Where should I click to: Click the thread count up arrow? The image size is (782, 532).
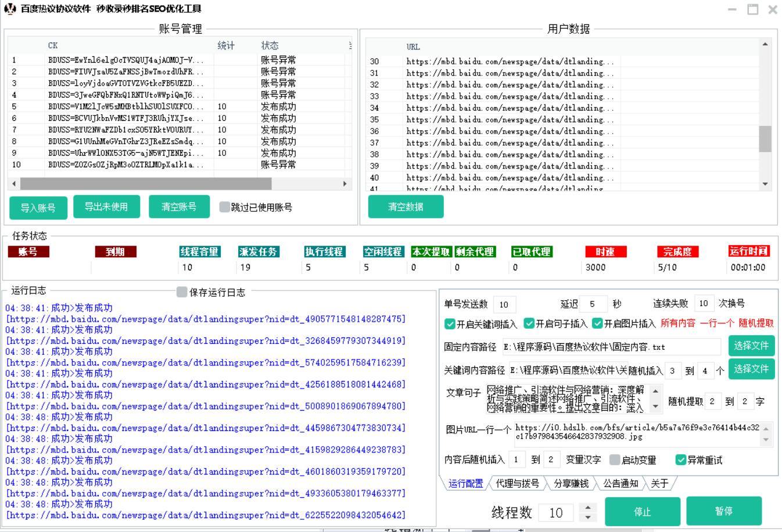588,508
